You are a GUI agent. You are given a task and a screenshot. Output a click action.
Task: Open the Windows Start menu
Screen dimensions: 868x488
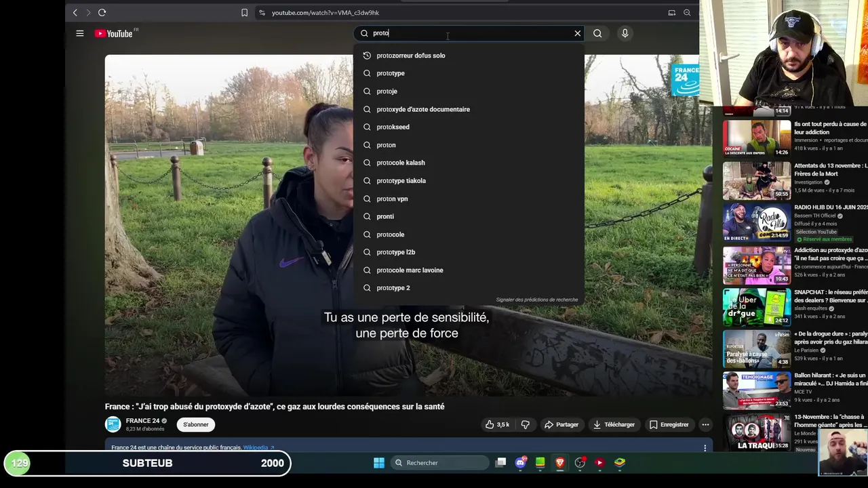(379, 463)
